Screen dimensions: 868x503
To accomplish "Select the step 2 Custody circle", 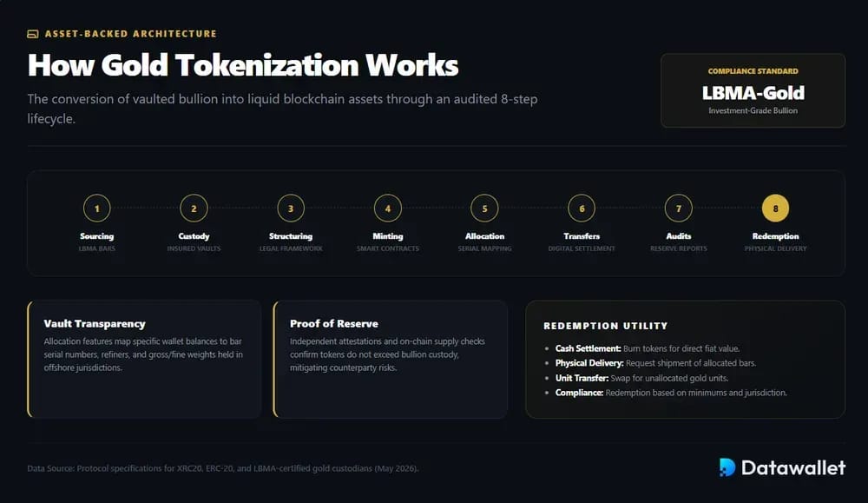I will click(194, 208).
